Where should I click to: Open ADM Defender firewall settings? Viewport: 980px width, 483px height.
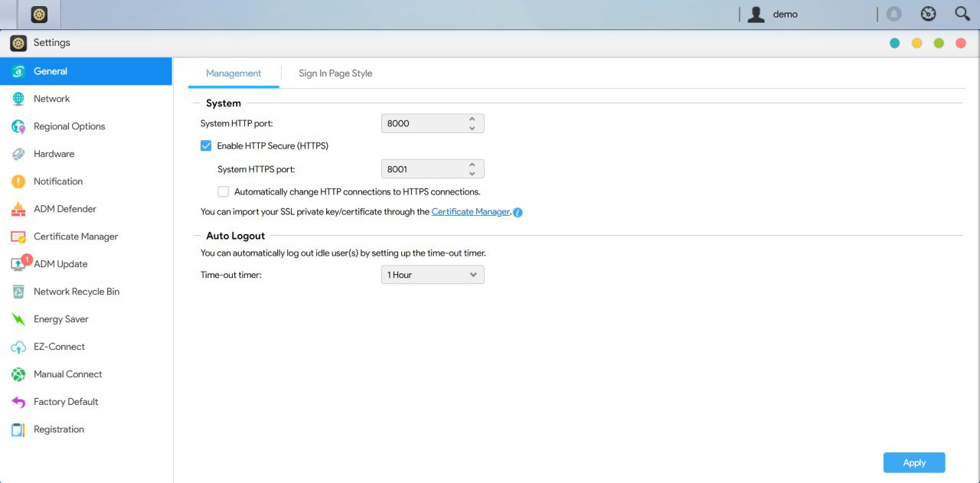tap(64, 209)
